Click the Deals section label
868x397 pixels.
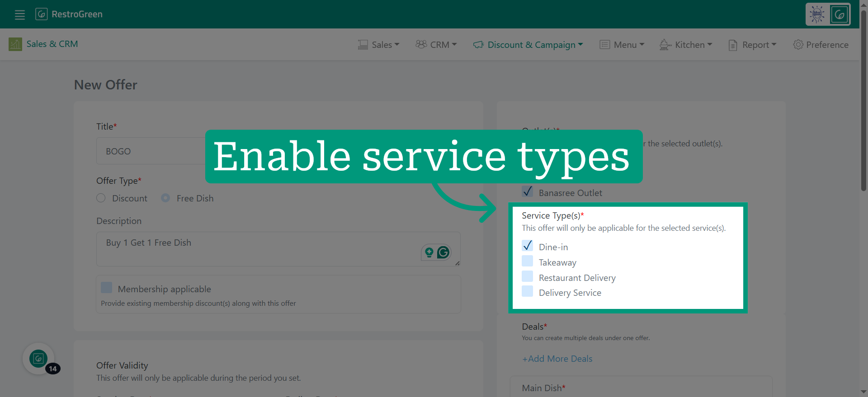(x=534, y=327)
